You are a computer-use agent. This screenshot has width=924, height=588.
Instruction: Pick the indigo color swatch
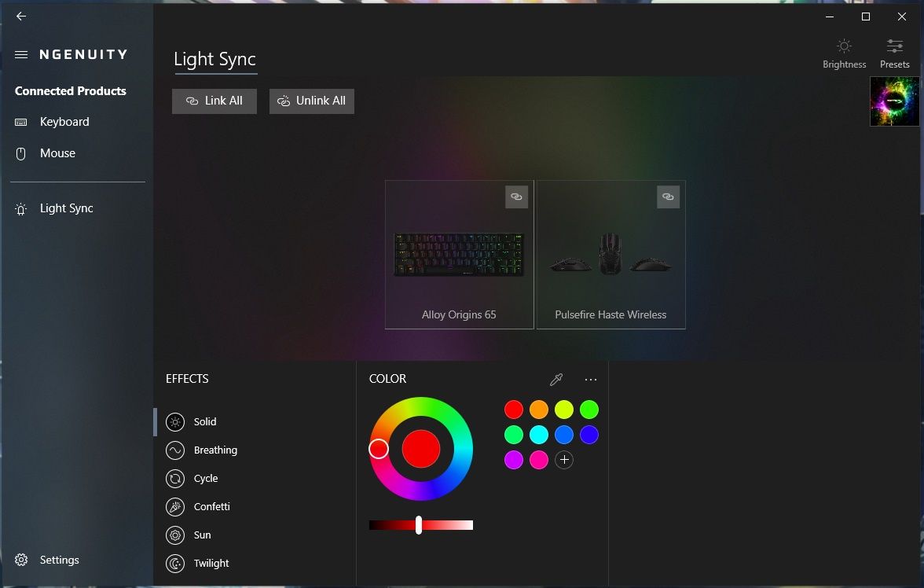[x=589, y=435]
